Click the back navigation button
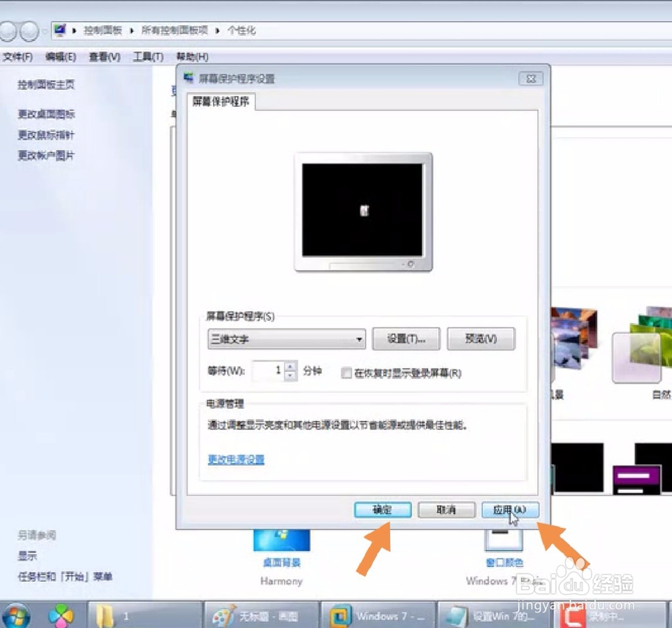The width and height of the screenshot is (672, 628). click(7, 32)
